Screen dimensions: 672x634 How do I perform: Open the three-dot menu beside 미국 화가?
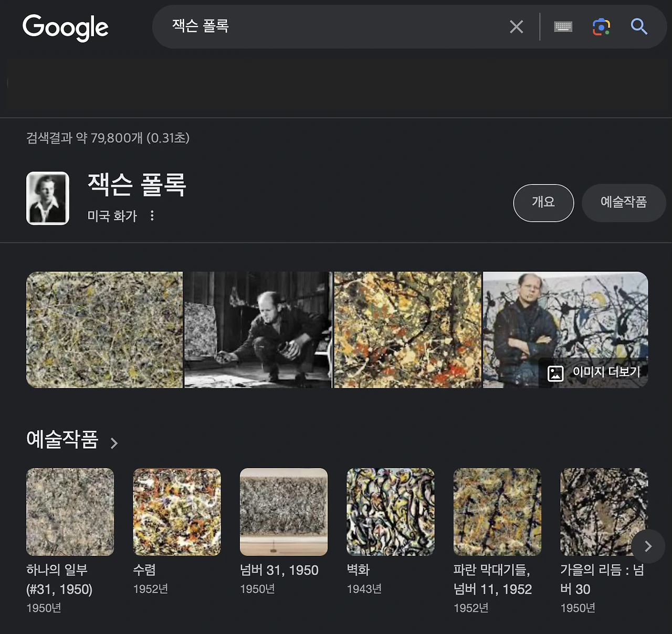[152, 216]
